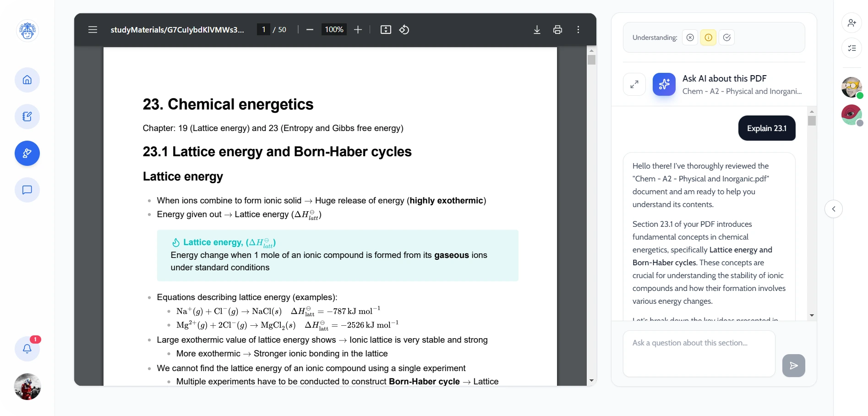Open notifications via the bell icon

click(x=27, y=349)
